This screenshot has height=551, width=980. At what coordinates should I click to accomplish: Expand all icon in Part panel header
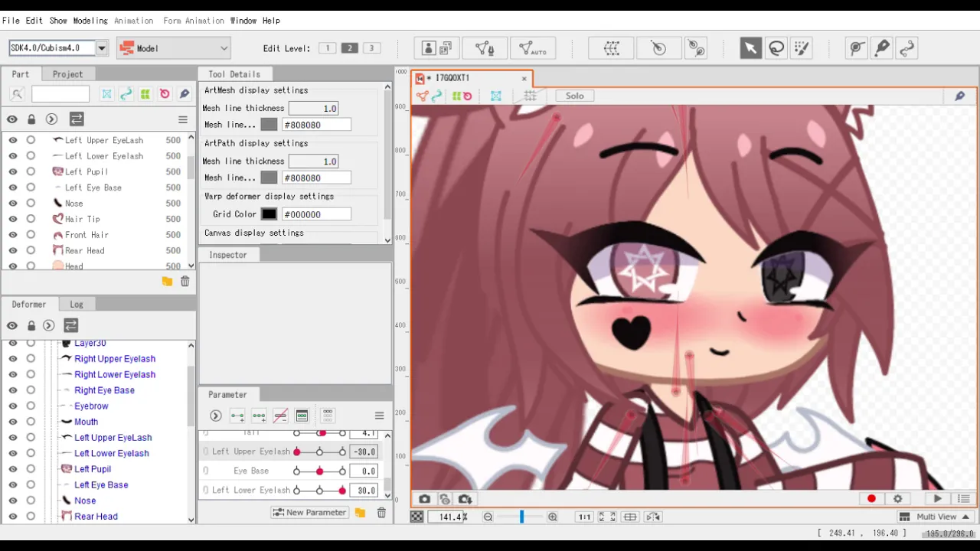(51, 119)
